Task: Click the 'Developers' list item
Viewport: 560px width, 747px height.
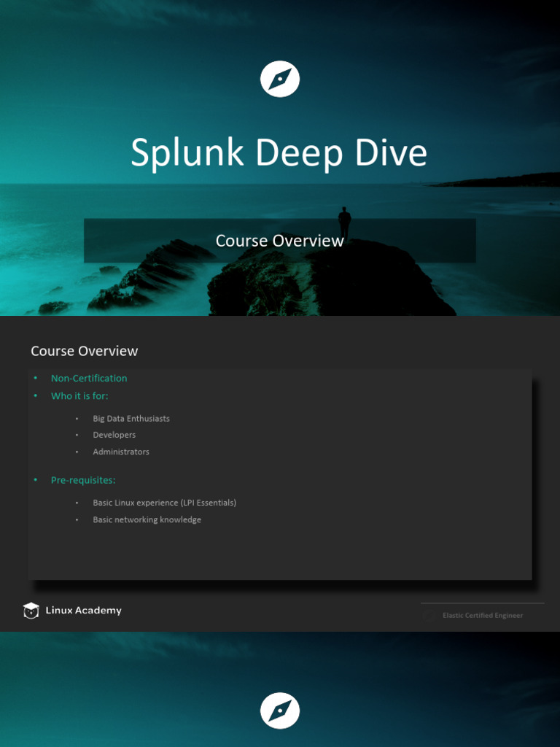Action: pyautogui.click(x=114, y=435)
